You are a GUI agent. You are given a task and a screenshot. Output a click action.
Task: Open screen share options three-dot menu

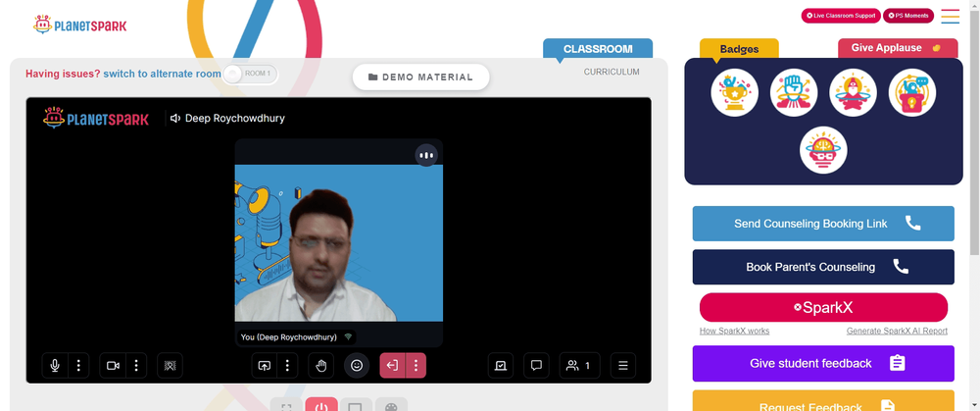[287, 365]
